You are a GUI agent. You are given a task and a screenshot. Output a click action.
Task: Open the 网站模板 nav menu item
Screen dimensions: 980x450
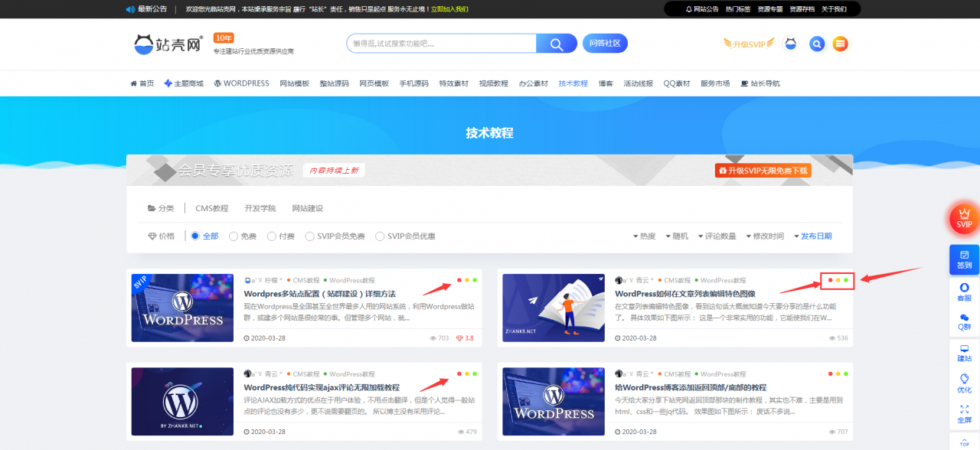(295, 83)
